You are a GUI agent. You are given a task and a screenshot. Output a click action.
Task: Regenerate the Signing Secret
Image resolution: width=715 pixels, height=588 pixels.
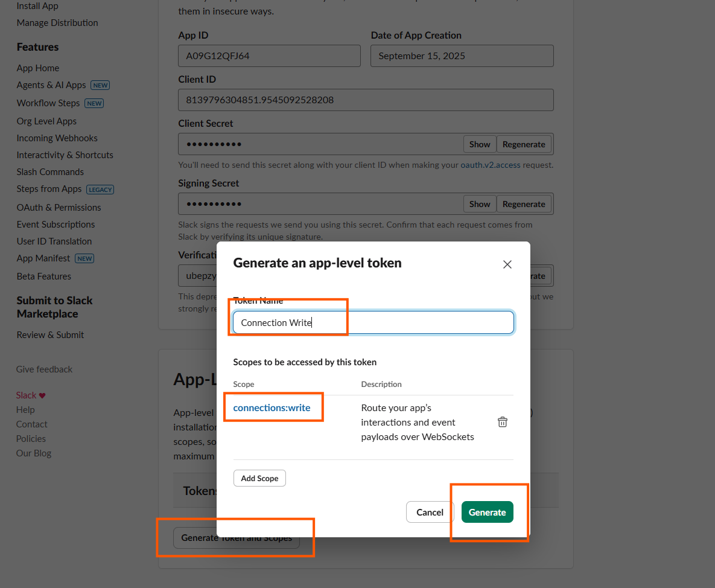pos(523,204)
